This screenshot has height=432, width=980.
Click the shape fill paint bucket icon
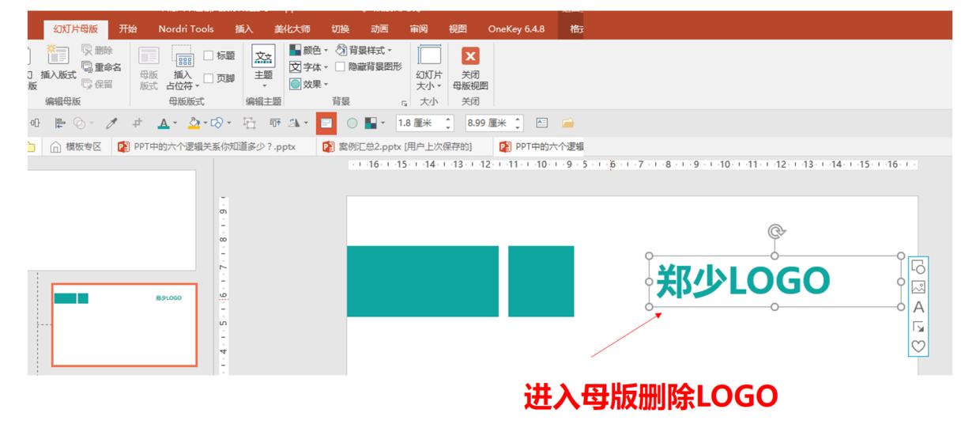point(192,123)
